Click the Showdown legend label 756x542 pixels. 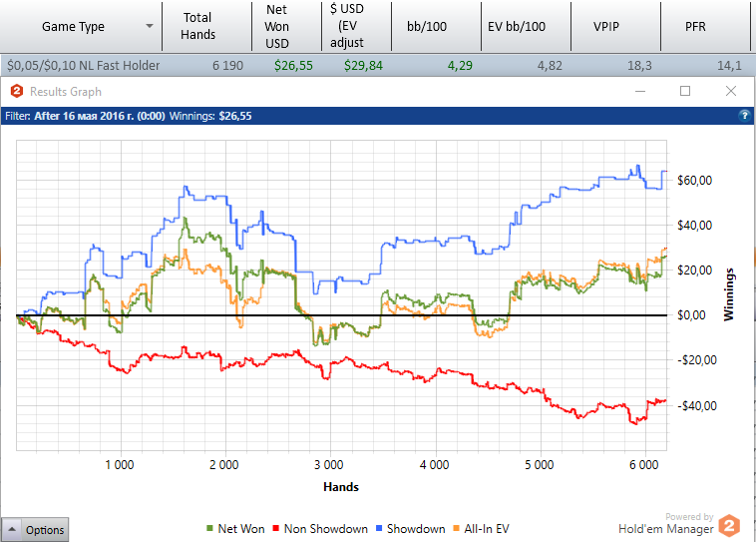point(416,529)
